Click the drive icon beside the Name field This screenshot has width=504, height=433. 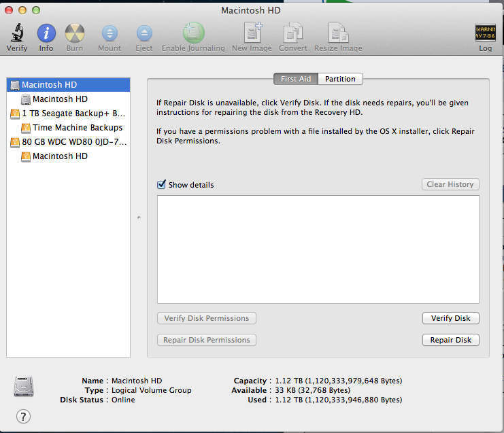point(23,386)
